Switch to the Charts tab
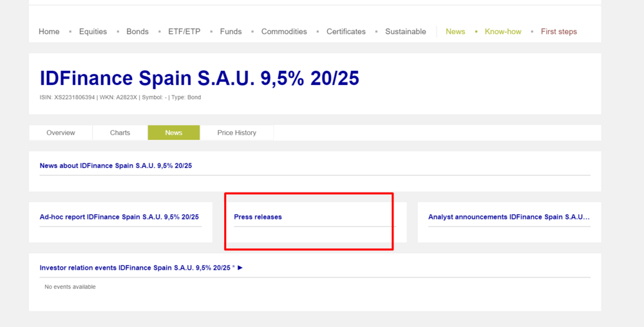 (120, 133)
